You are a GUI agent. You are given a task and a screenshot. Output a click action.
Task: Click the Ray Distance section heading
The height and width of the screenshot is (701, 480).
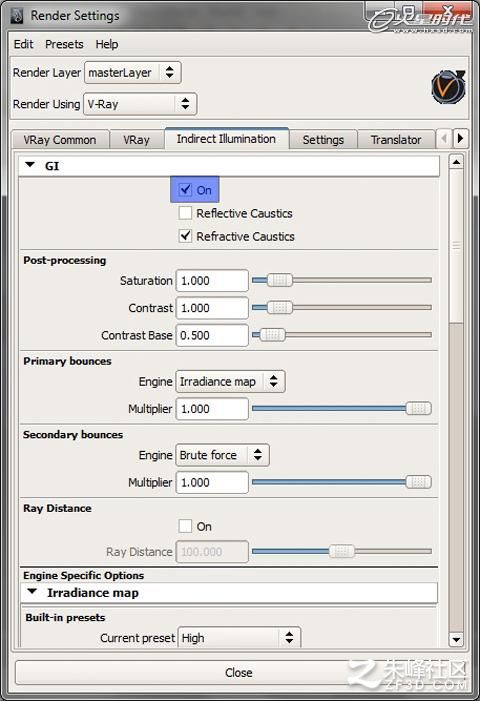57,508
